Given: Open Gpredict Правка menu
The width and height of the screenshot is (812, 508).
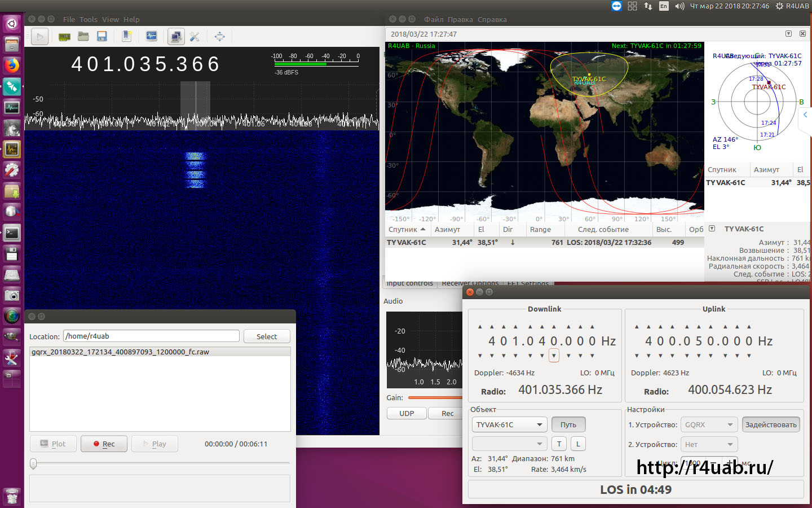Looking at the screenshot, I should [x=460, y=19].
